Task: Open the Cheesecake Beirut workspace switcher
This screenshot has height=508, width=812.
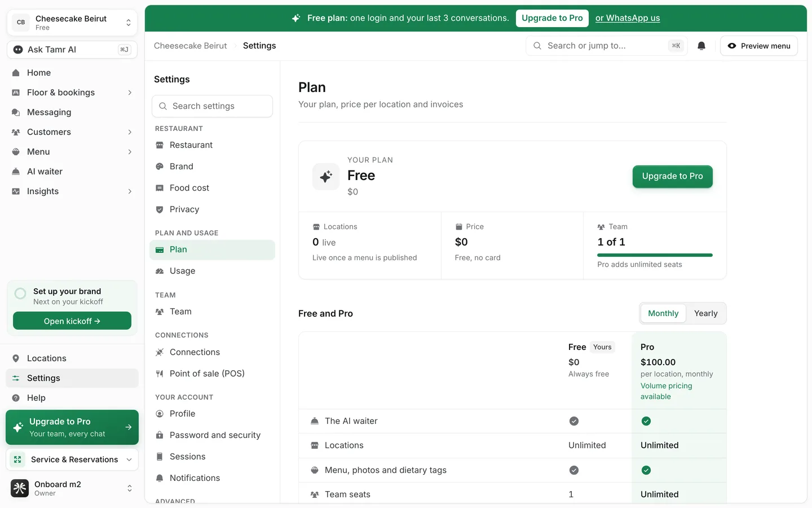Action: coord(72,23)
